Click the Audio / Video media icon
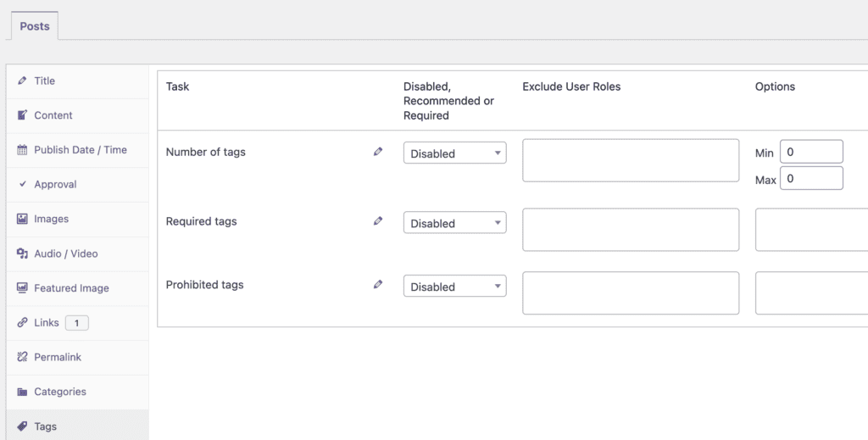Screen dimensions: 868x440 [x=22, y=253]
